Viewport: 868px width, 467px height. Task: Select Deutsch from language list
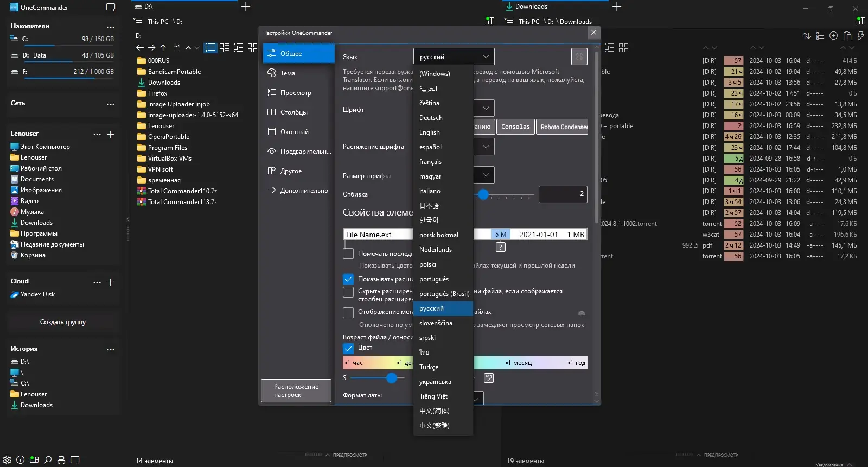(443, 118)
